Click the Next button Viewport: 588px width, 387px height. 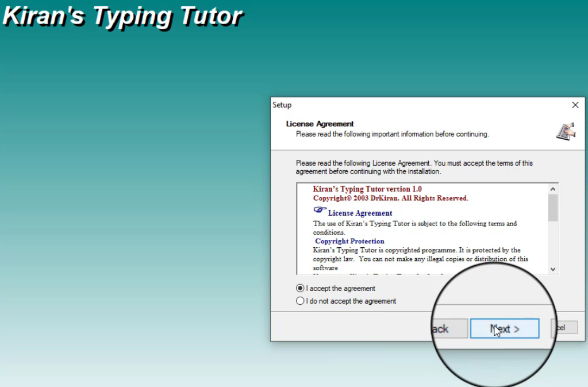(x=504, y=328)
